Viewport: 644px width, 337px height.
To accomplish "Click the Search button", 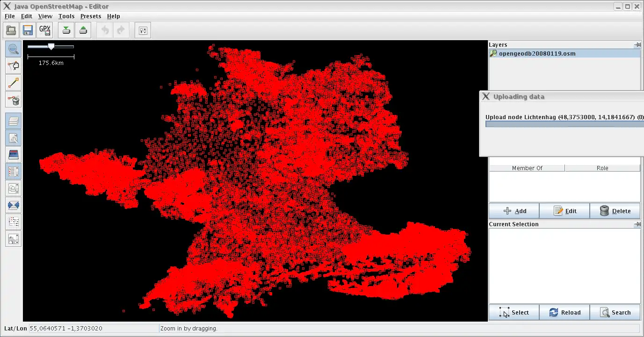I will tap(615, 313).
